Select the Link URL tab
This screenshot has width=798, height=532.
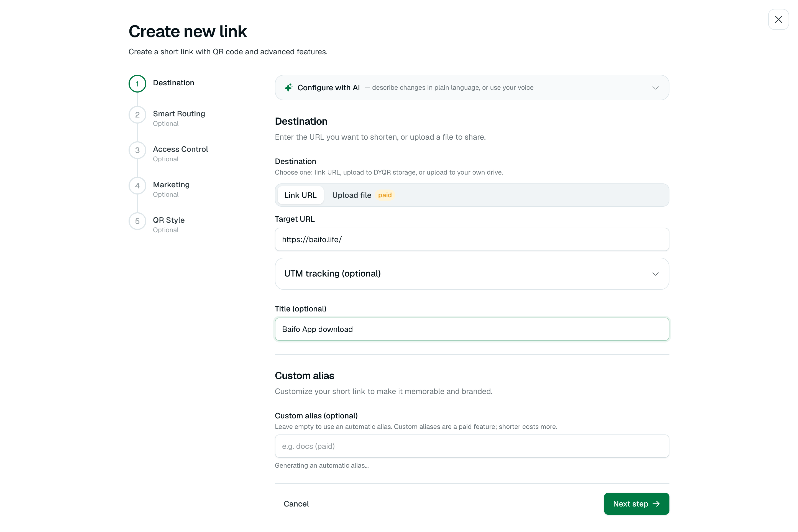click(x=300, y=195)
